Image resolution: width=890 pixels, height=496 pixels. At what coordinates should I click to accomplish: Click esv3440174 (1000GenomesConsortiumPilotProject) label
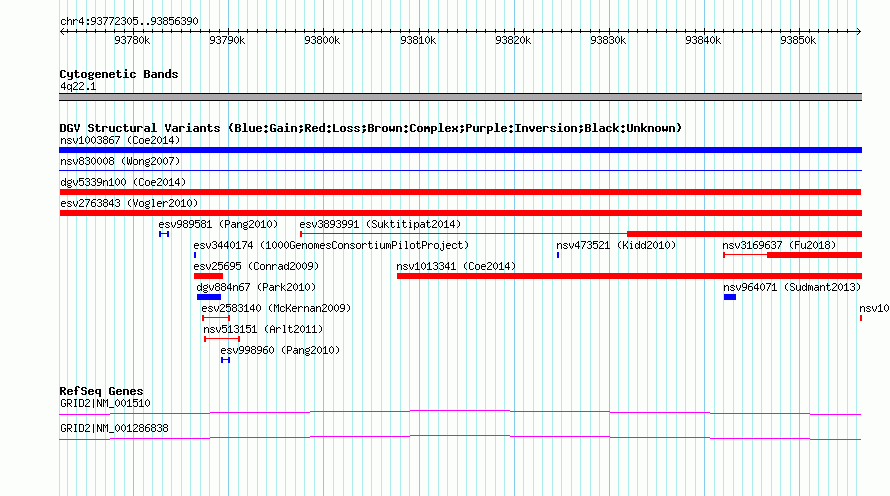pyautogui.click(x=331, y=245)
